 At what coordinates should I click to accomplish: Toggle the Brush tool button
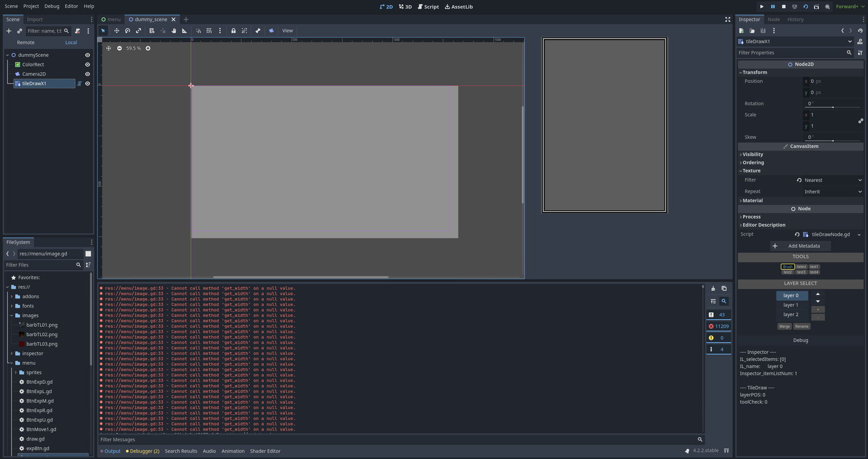[788, 267]
